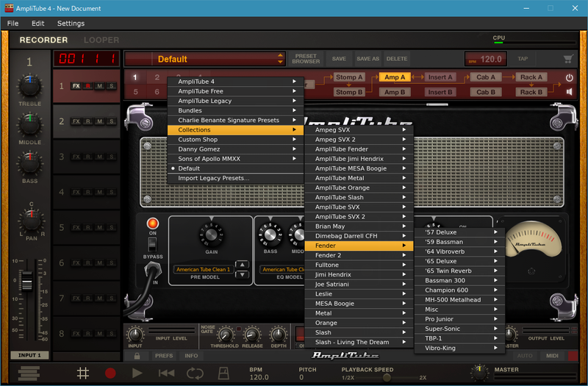Open the Settings menu
This screenshot has height=386, width=588.
pyautogui.click(x=71, y=24)
